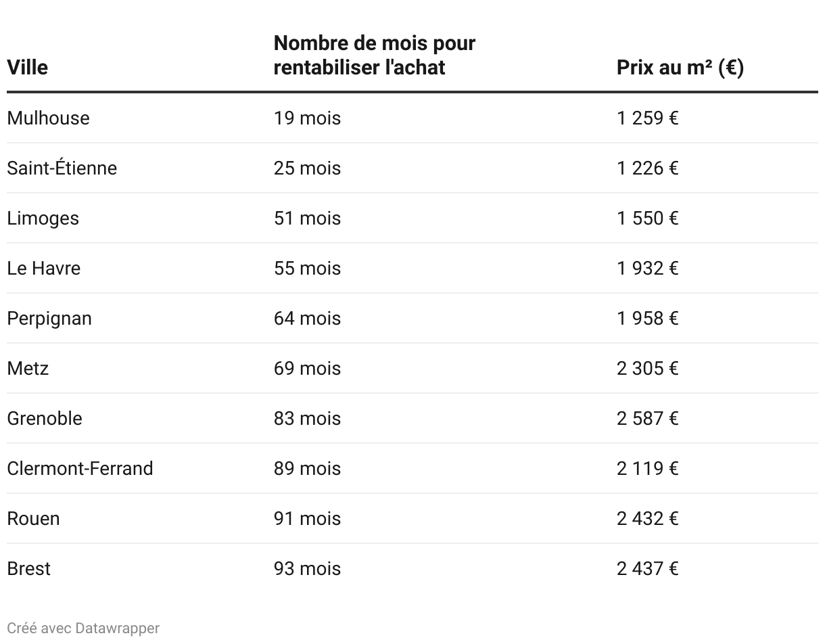825x644 pixels.
Task: Select the Mulhouse city cell
Action: (x=48, y=118)
